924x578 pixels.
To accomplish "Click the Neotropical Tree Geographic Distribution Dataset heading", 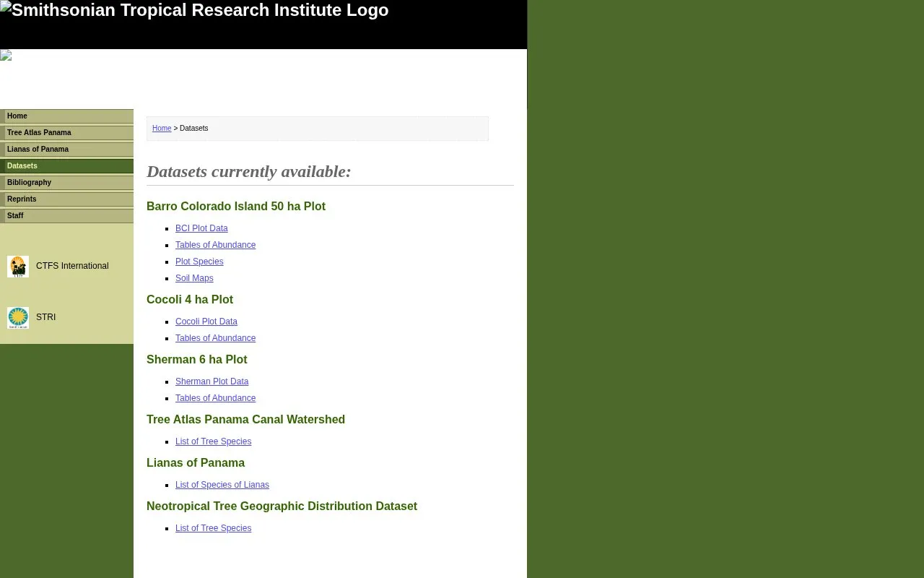I will (282, 506).
